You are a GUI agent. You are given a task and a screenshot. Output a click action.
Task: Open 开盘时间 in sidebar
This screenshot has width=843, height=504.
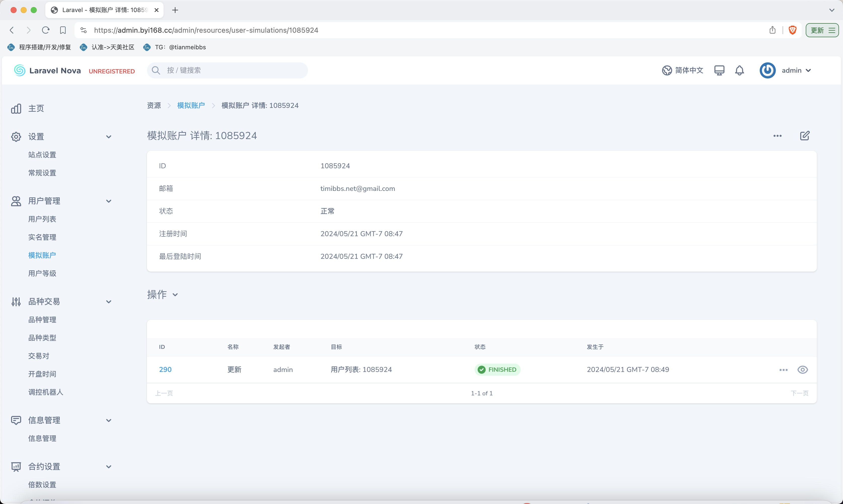coord(42,374)
